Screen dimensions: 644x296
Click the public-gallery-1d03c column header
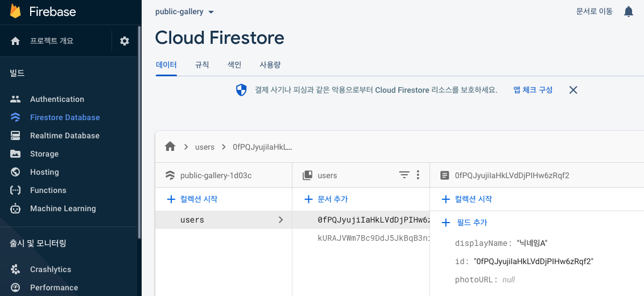(216, 175)
